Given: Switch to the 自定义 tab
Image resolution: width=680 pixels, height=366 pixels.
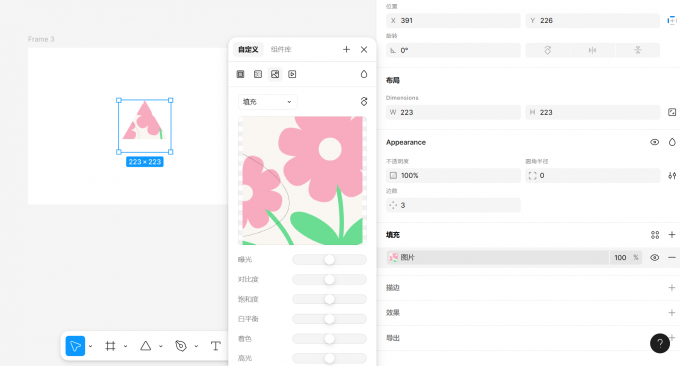Looking at the screenshot, I should pyautogui.click(x=248, y=49).
